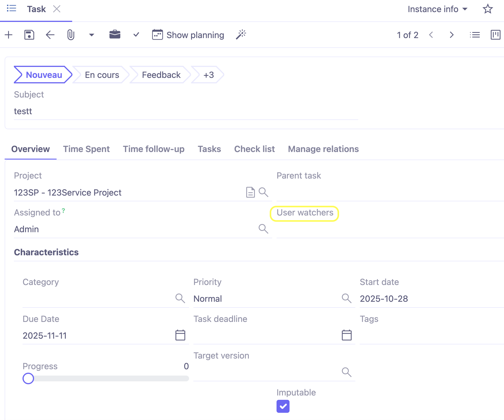504x420 pixels.
Task: Switch to the Time Spent tab
Action: [86, 149]
